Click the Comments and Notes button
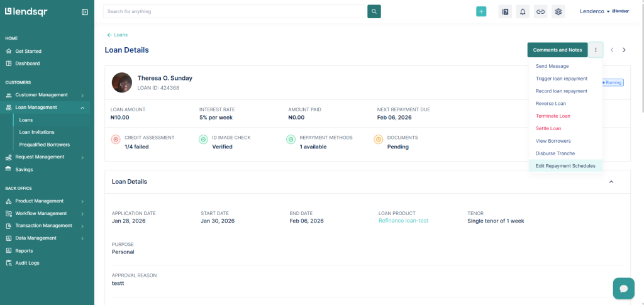Image resolution: width=644 pixels, height=305 pixels. coord(557,50)
